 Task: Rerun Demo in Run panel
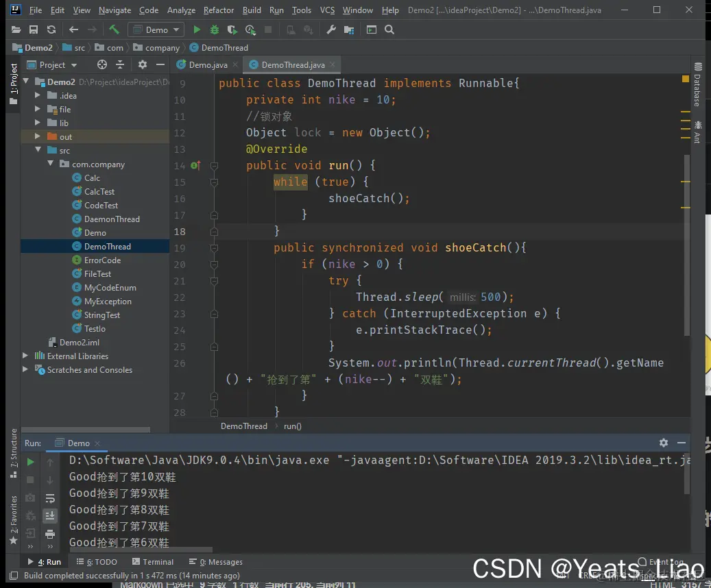tap(30, 463)
